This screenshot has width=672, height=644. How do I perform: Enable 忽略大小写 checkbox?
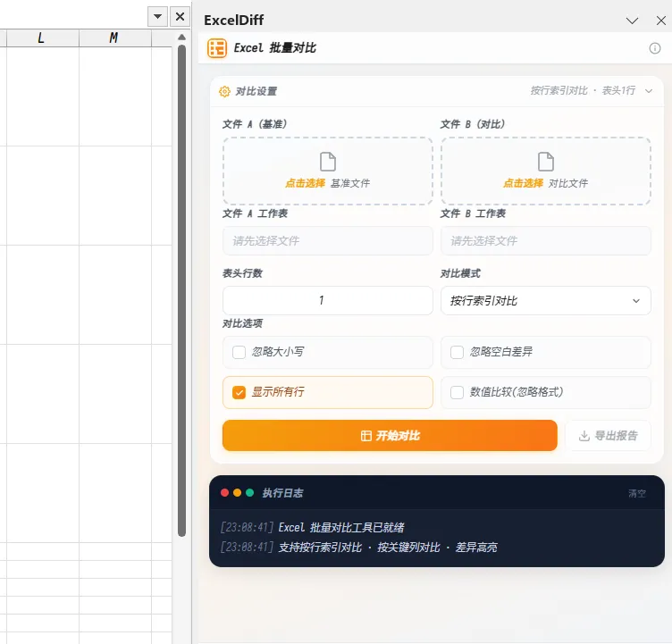pyautogui.click(x=239, y=352)
